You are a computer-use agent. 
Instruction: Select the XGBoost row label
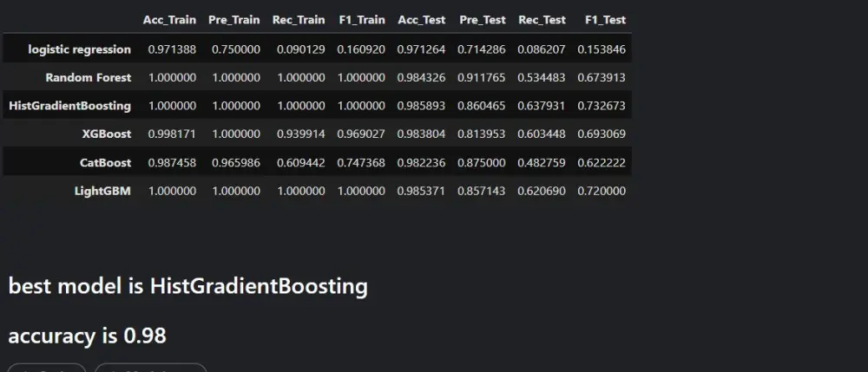106,134
